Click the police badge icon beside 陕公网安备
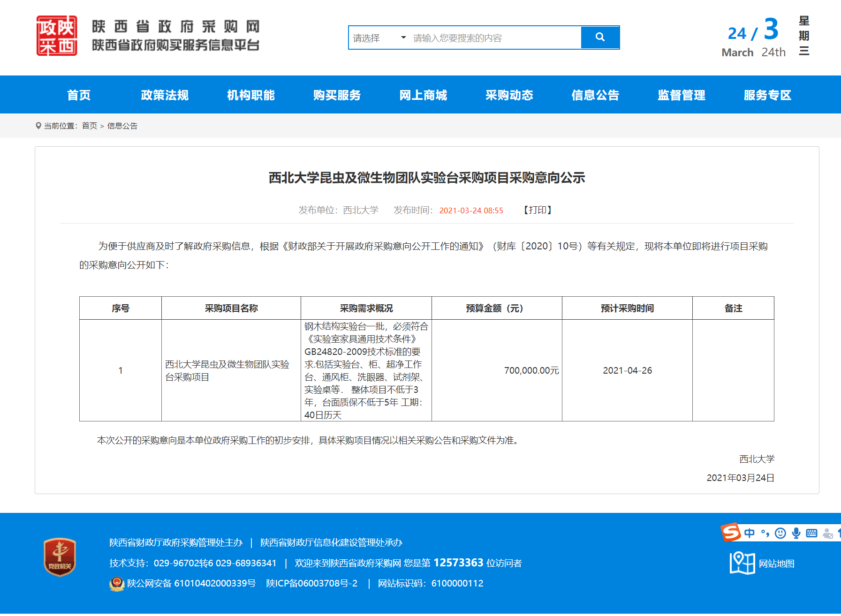Image resolution: width=841 pixels, height=616 pixels. click(116, 584)
